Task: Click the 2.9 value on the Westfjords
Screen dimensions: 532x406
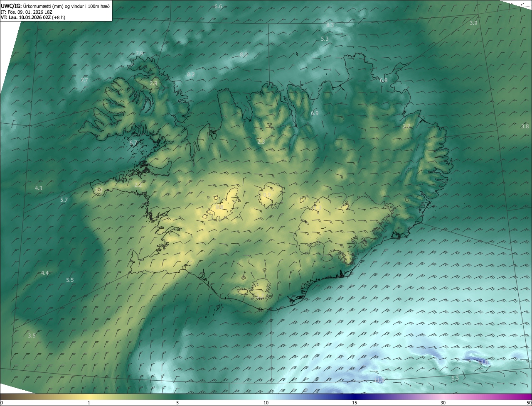Action: (x=153, y=83)
